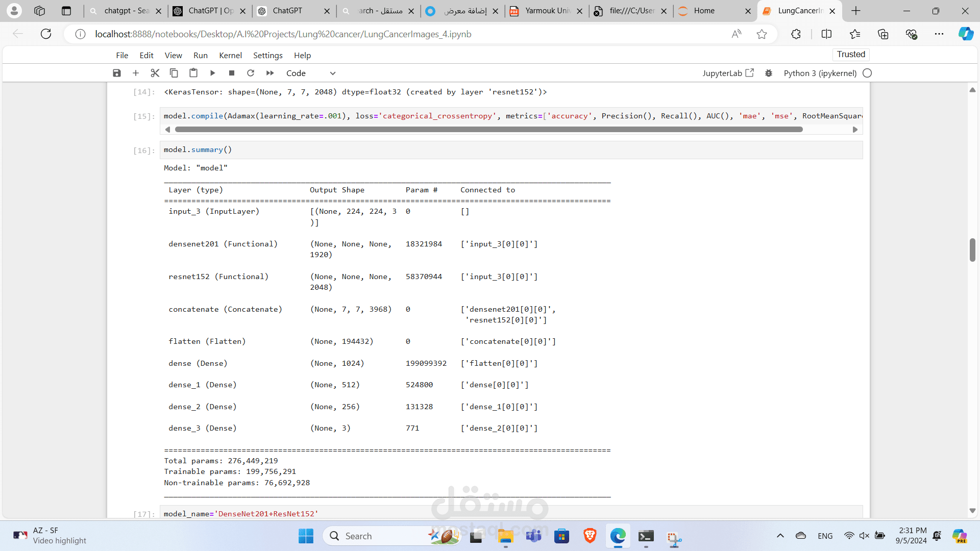Viewport: 980px width, 551px height.
Task: Restart kernel and run all cells
Action: click(x=270, y=73)
